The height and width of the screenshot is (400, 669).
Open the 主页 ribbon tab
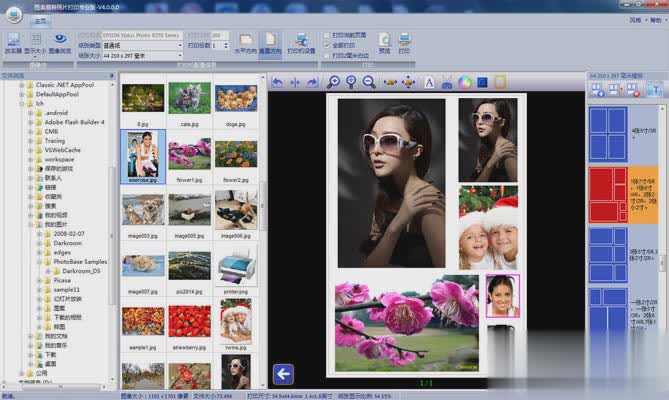pyautogui.click(x=41, y=19)
